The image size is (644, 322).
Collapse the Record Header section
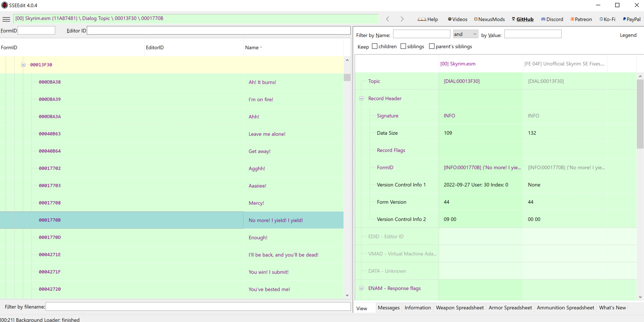362,98
